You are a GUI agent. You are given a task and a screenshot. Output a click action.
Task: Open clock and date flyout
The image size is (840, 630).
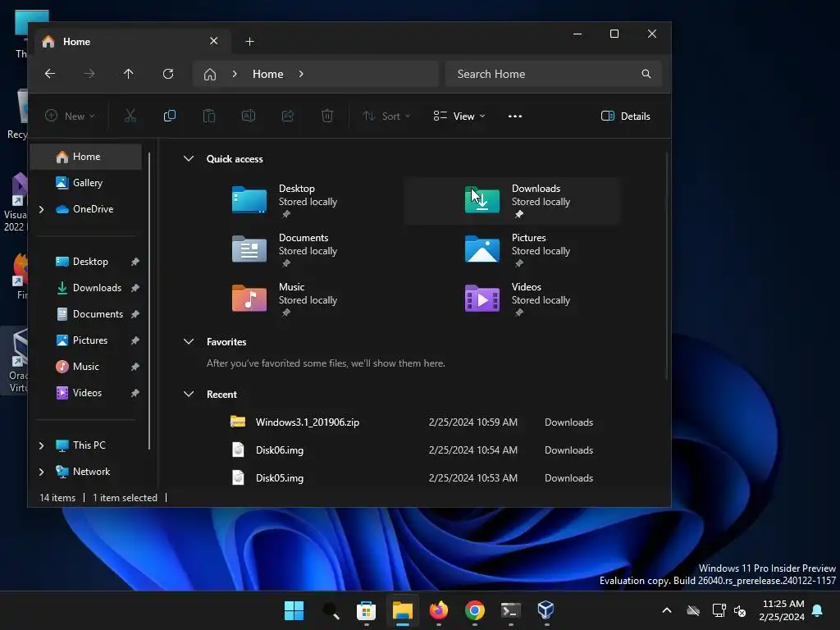[782, 610]
